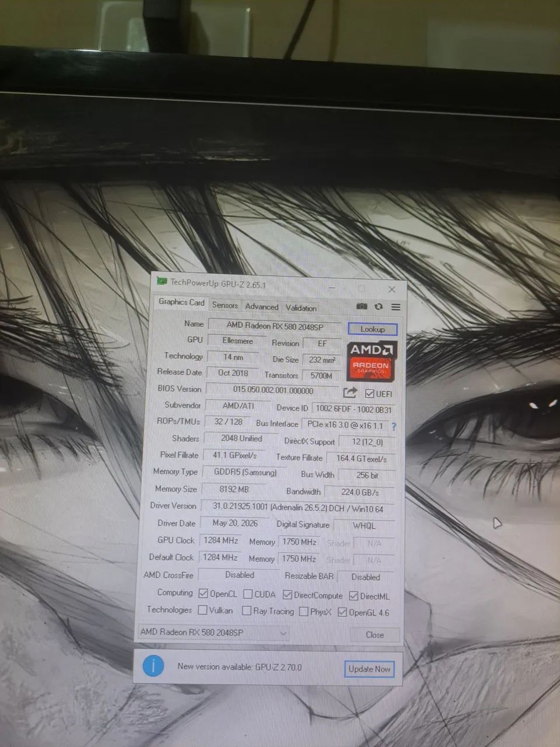Open the hamburger menu icon

click(395, 307)
